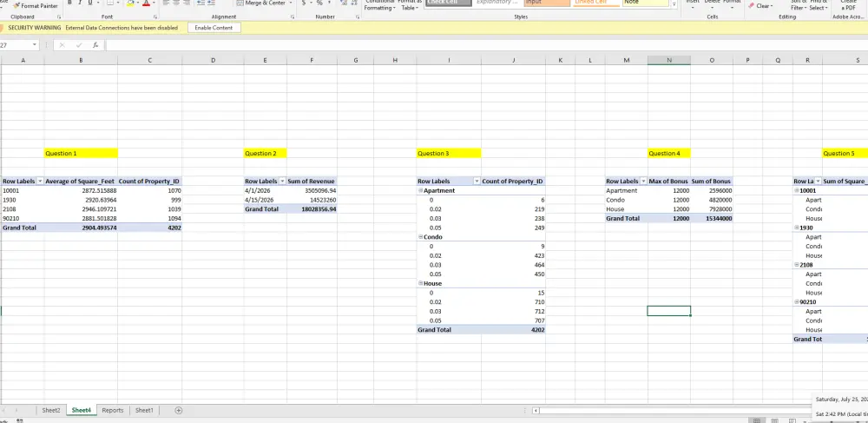Select cell showing 18028356.94

click(x=312, y=209)
